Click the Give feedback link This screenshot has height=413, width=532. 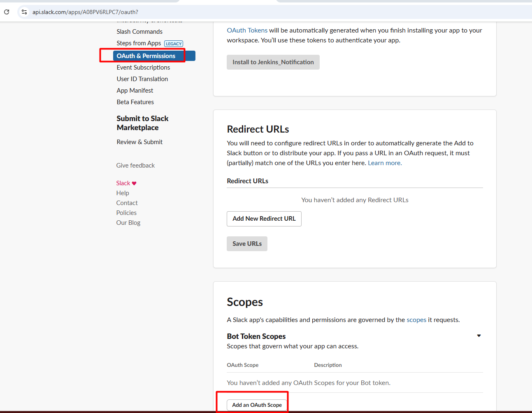click(x=135, y=166)
